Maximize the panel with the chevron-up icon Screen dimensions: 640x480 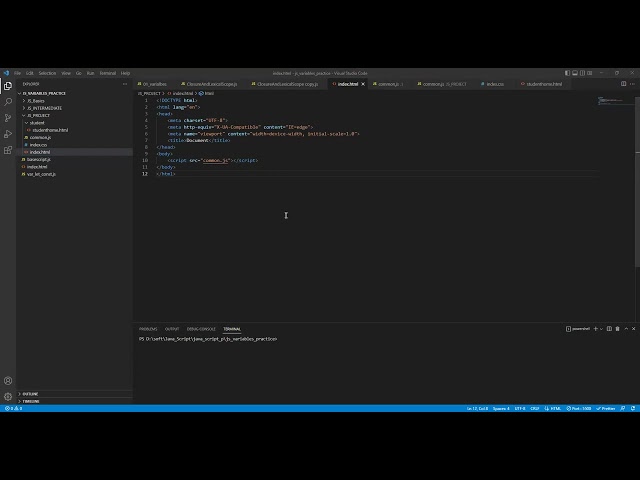click(626, 329)
